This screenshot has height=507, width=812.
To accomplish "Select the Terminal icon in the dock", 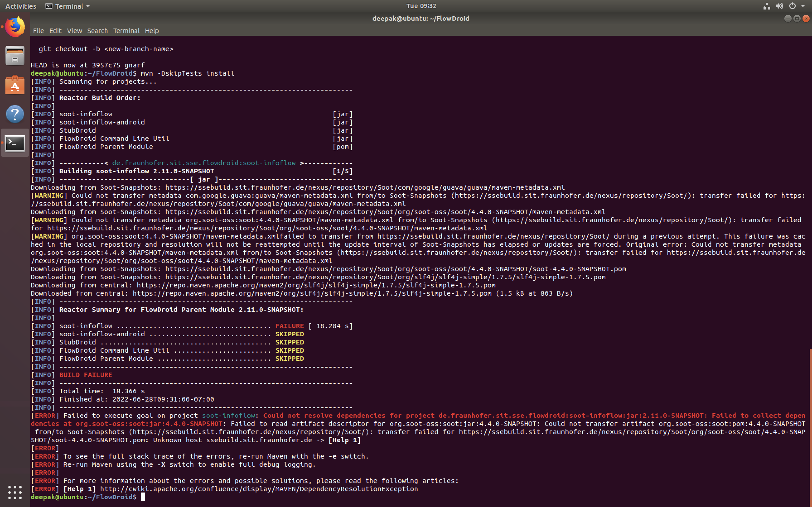I will [15, 143].
